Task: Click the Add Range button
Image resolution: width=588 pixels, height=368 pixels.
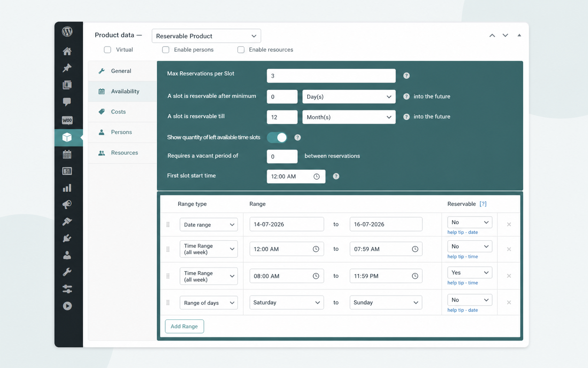Action: (184, 326)
